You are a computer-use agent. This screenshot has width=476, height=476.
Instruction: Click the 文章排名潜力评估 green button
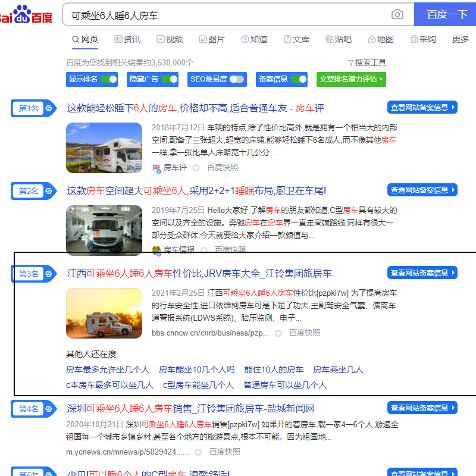pyautogui.click(x=351, y=79)
